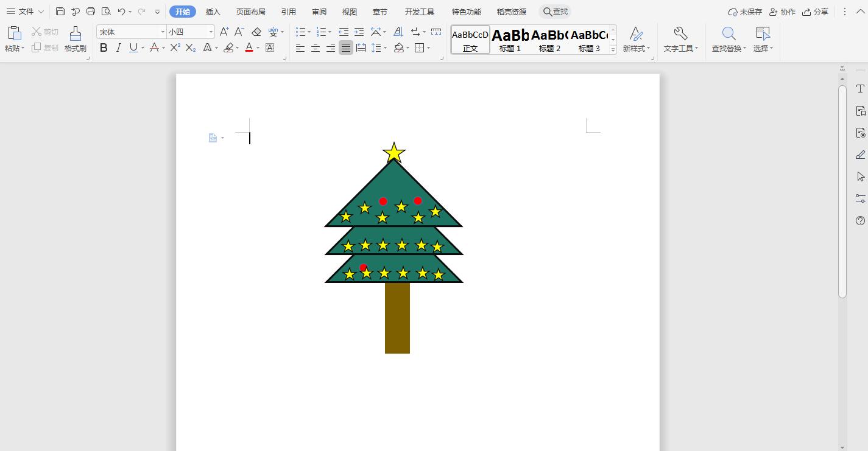Screen dimensions: 868x451
Task: Decrease font size with A- icon
Action: point(239,32)
